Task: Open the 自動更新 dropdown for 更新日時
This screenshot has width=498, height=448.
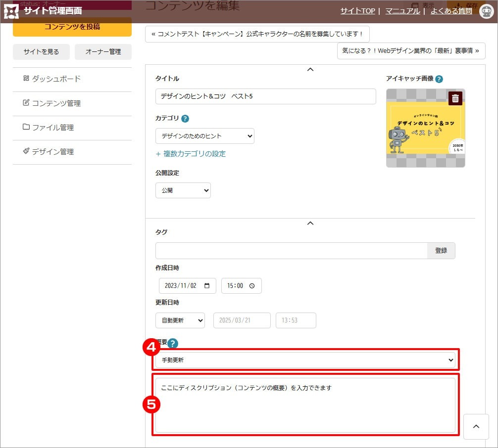Action: [180, 320]
